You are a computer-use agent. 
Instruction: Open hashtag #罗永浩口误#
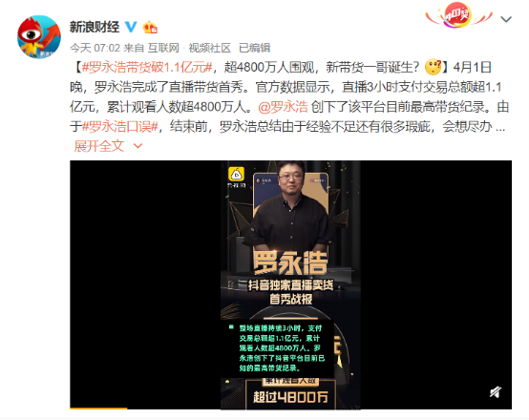[x=120, y=127]
